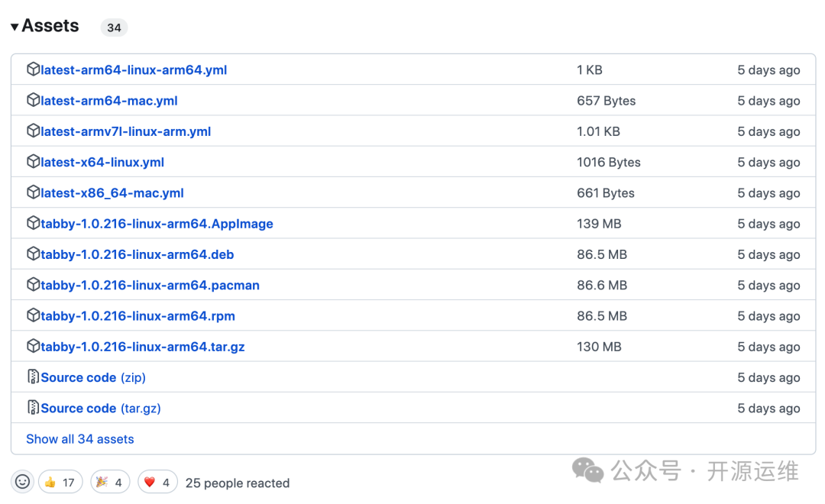825x504 pixels.
Task: Click the Assets heading text
Action: (50, 26)
